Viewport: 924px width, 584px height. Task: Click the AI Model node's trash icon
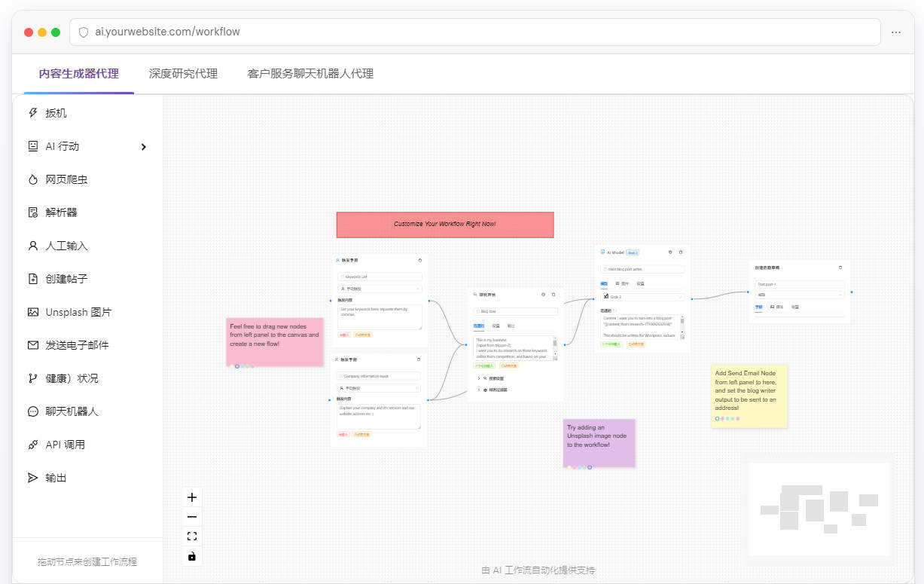(x=681, y=252)
